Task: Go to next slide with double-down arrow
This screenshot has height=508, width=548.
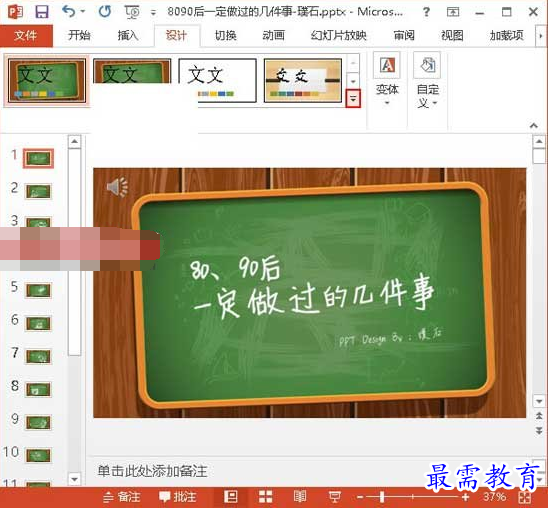Action: point(539,430)
